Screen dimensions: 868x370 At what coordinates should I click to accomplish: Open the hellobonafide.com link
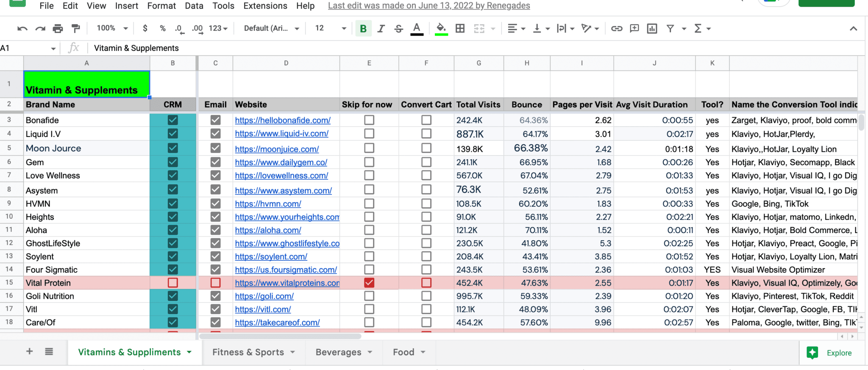[283, 120]
